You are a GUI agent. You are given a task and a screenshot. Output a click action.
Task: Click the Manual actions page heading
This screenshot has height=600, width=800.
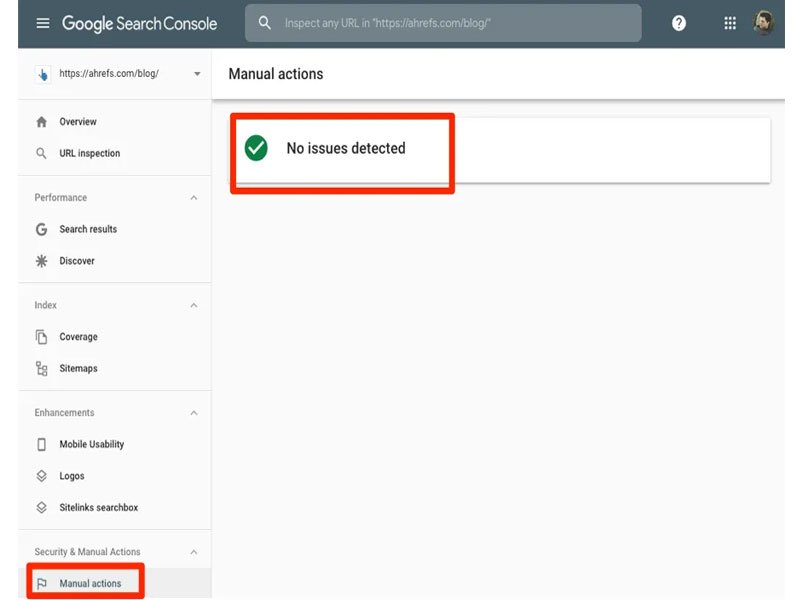276,74
